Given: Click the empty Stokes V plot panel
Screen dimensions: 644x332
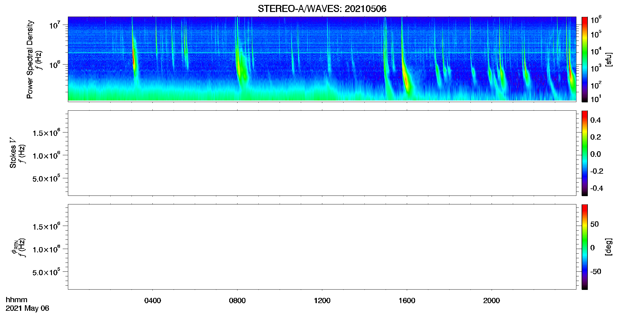Looking at the screenshot, I should pos(322,153).
